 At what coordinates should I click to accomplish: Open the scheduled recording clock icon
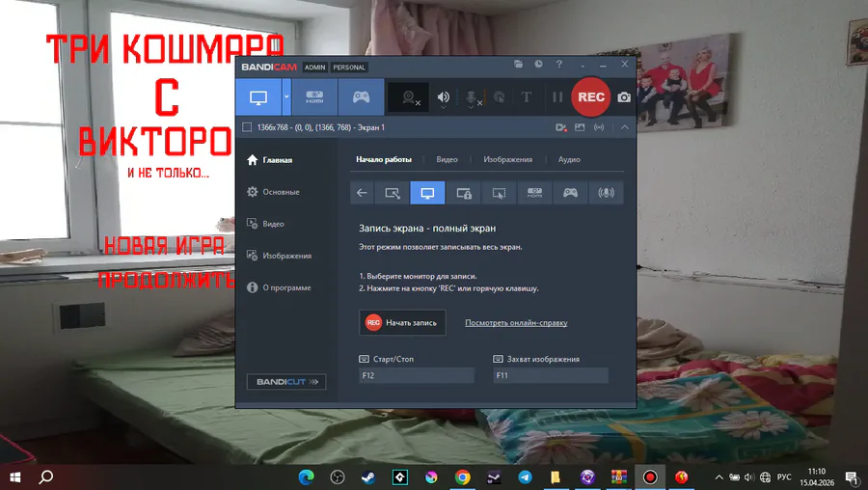coord(538,65)
